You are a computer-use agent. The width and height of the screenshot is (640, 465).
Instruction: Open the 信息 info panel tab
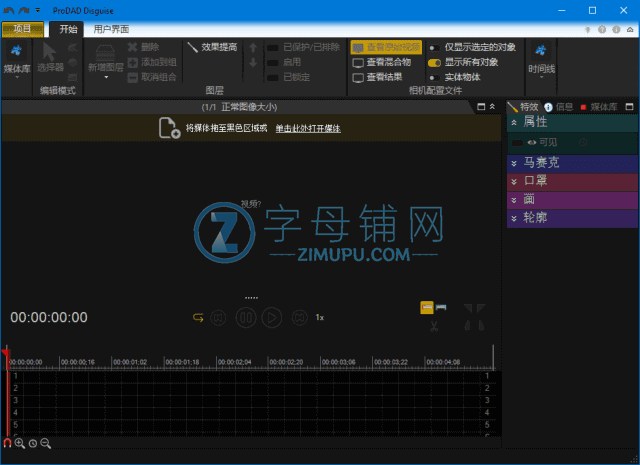click(559, 107)
